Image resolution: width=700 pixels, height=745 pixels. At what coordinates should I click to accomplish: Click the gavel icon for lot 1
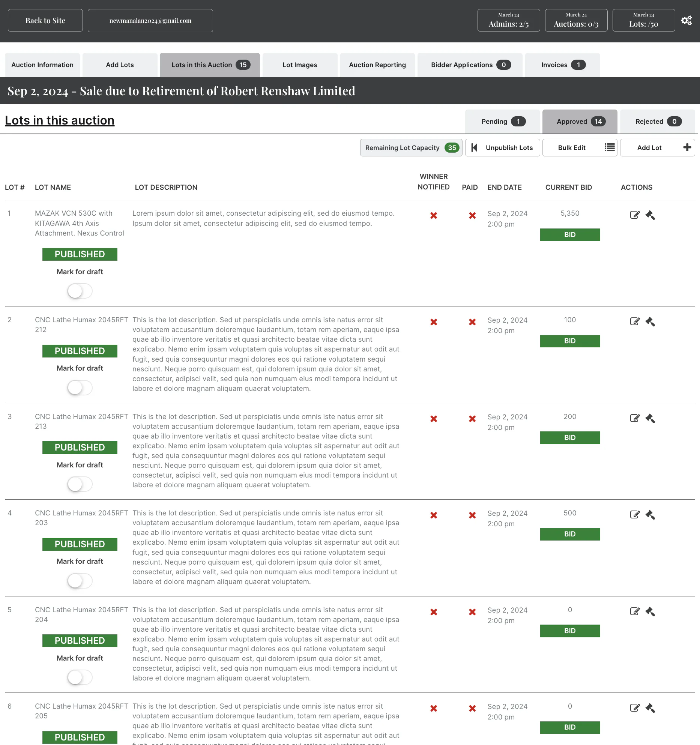tap(650, 215)
